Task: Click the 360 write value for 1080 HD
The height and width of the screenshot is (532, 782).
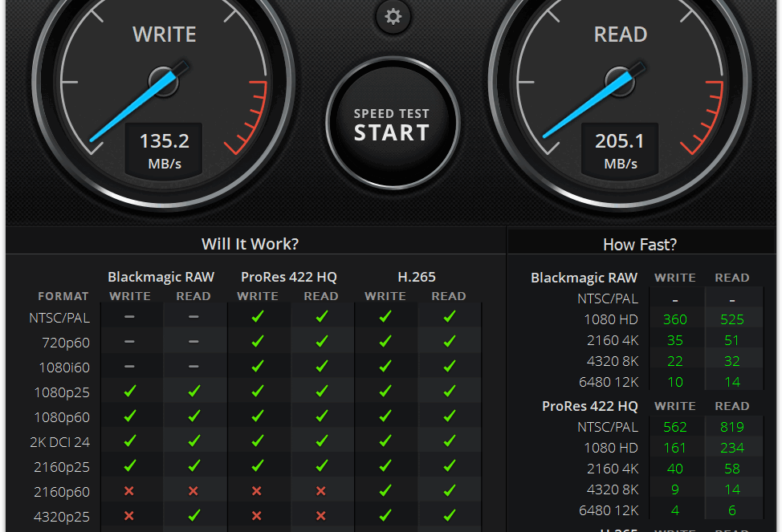Action: 674,319
